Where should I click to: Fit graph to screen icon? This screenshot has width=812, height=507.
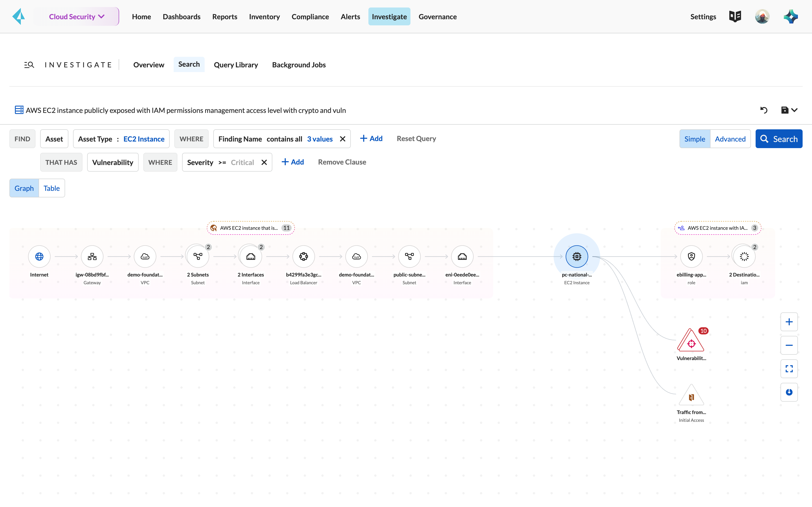(x=789, y=369)
